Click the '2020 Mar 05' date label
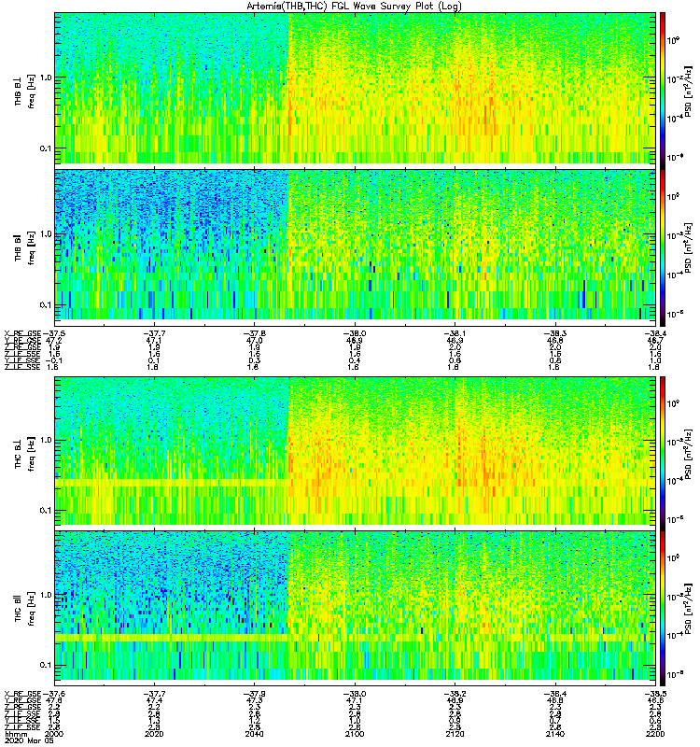Screen dimensions: 700x747 (x=29, y=740)
